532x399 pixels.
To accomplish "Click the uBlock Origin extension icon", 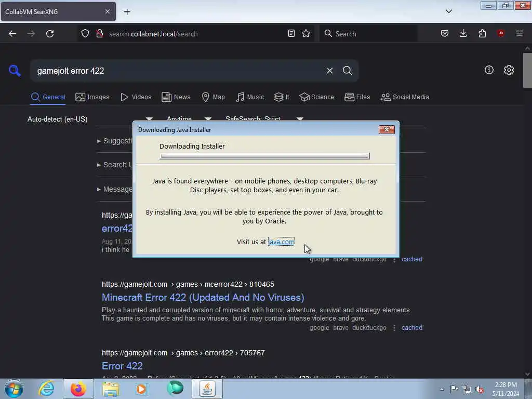I will tap(501, 33).
